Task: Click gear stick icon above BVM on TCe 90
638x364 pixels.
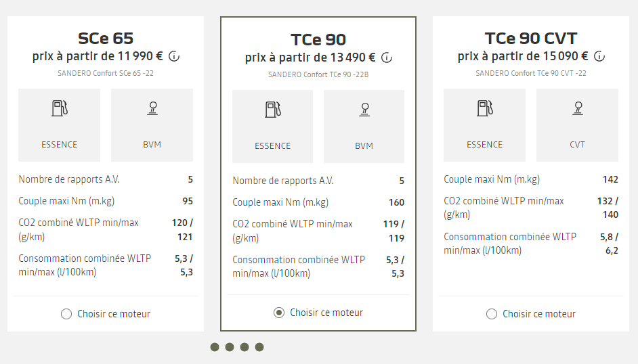Action: 364,110
